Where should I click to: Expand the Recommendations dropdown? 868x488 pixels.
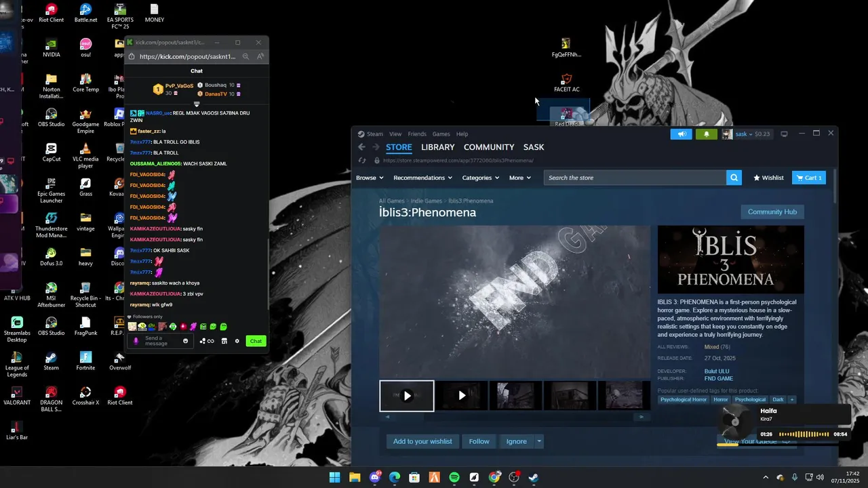tap(422, 178)
